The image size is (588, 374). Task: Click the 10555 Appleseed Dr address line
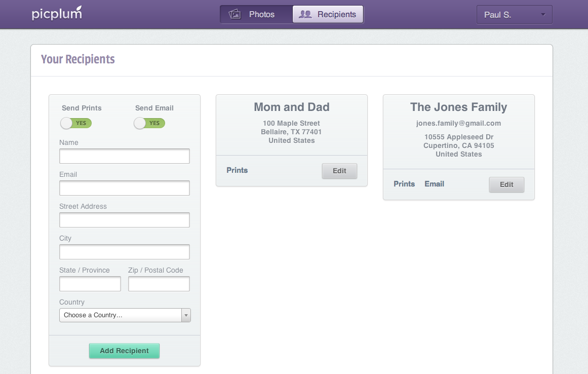point(459,137)
